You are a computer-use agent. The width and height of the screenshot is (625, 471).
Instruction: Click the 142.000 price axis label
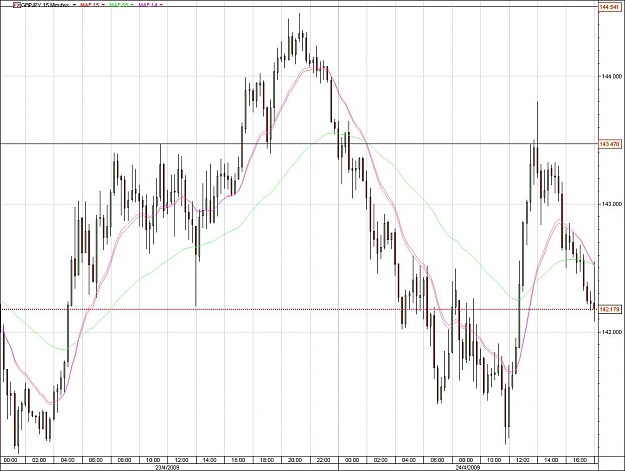point(611,332)
